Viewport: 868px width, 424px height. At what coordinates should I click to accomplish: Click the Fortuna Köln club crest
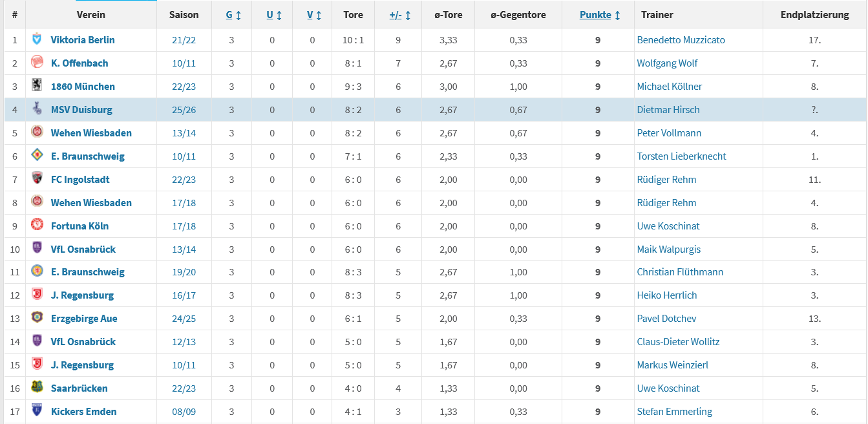[37, 226]
